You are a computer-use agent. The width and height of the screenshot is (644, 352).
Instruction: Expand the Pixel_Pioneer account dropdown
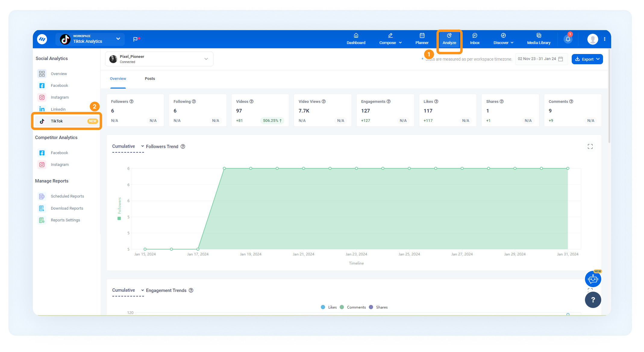click(x=159, y=59)
